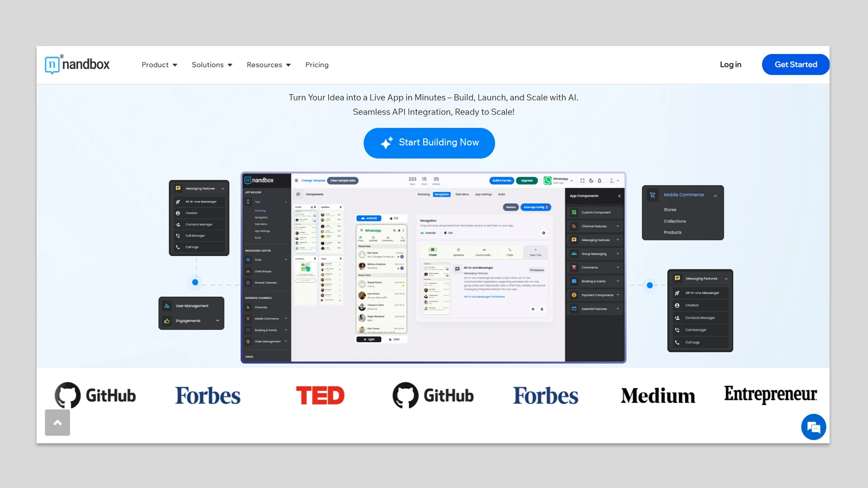Click the dark mode moon icon
Viewport: 868px width, 488px height.
point(591,181)
